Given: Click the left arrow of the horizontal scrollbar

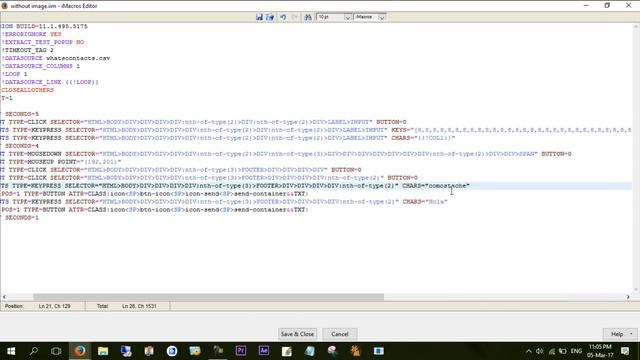Looking at the screenshot, I should coord(4,297).
